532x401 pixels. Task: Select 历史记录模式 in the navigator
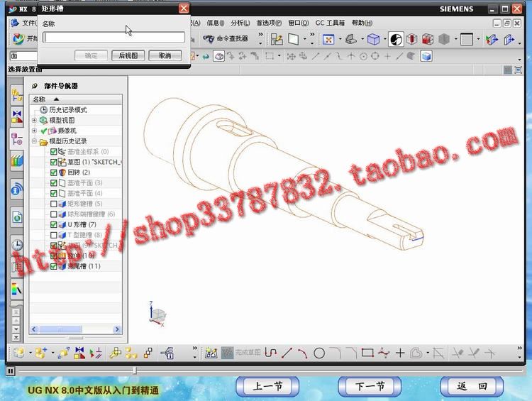68,110
